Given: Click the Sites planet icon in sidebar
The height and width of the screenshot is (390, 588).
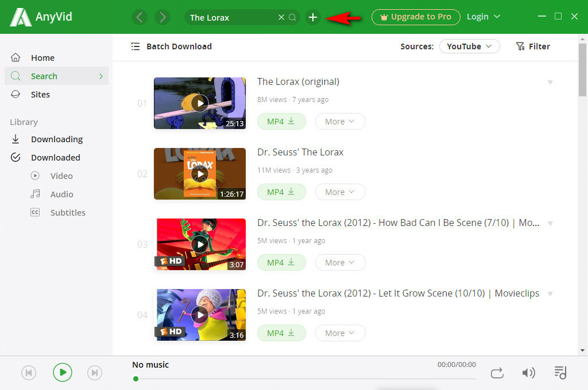Looking at the screenshot, I should point(16,95).
